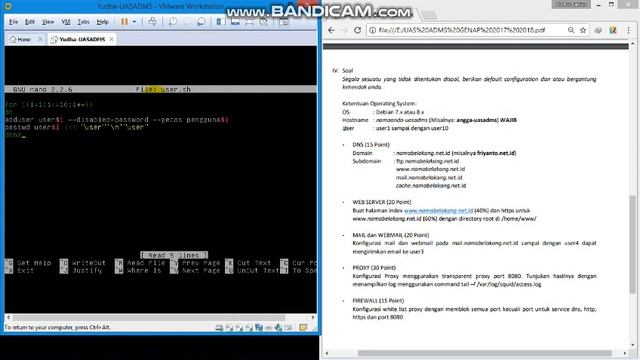Open the VMware Edit menu
Viewport: 640px width, 360px height.
(30, 22)
